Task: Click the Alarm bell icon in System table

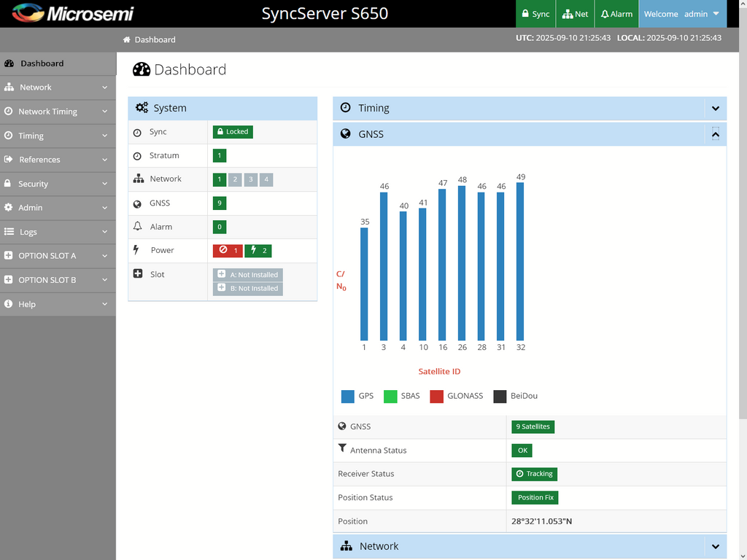Action: 138,226
